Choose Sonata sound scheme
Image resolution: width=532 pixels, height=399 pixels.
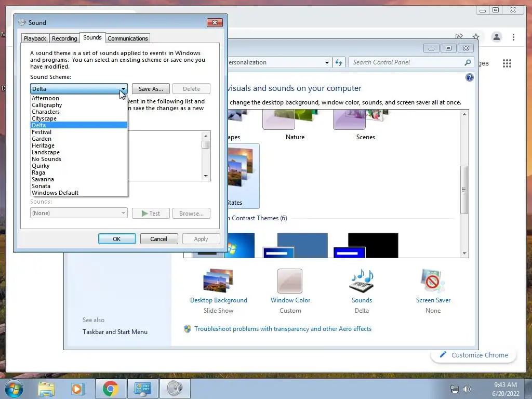click(x=79, y=187)
